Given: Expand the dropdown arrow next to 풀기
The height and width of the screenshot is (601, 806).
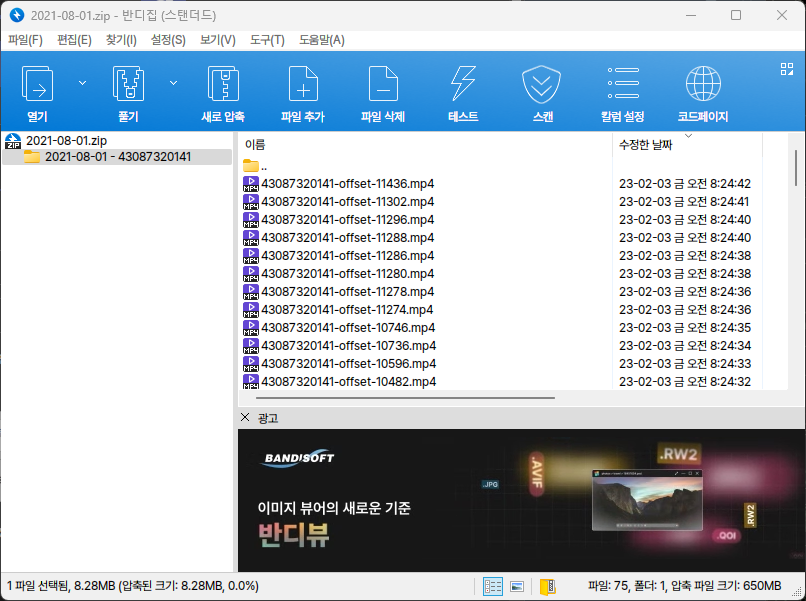Looking at the screenshot, I should coord(174,82).
